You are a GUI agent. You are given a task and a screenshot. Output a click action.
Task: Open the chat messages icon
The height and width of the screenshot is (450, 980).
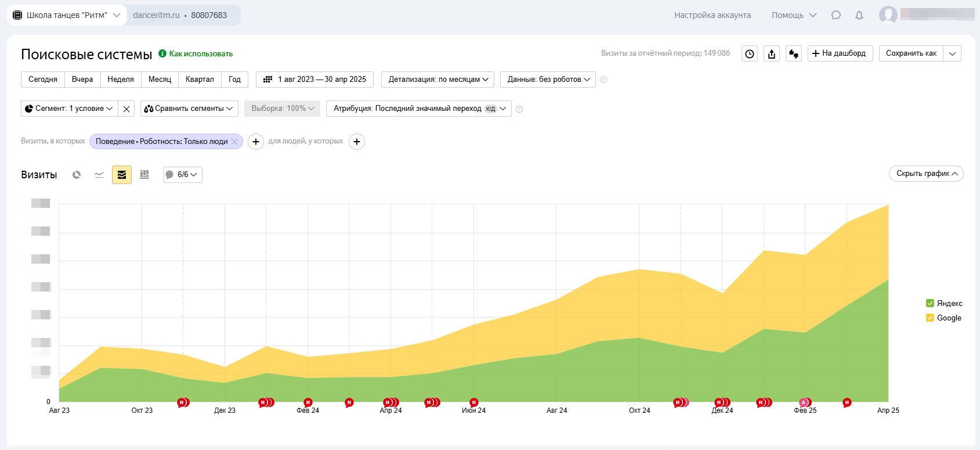tap(836, 15)
